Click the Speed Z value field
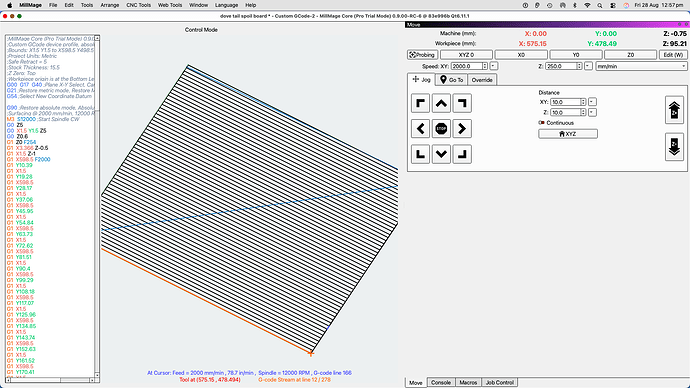 click(x=561, y=66)
